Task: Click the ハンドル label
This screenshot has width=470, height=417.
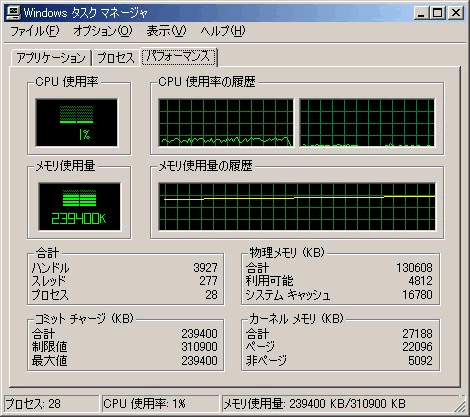Action: click(50, 268)
